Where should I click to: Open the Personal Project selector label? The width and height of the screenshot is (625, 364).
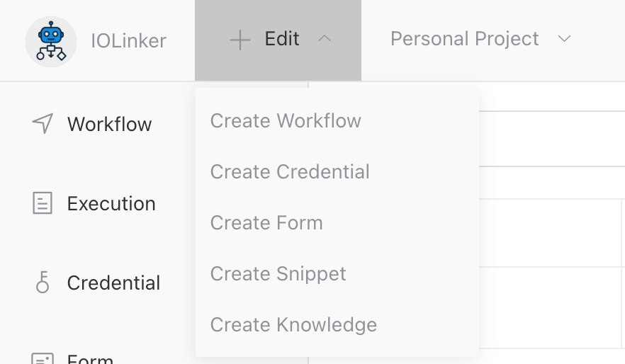pos(464,39)
